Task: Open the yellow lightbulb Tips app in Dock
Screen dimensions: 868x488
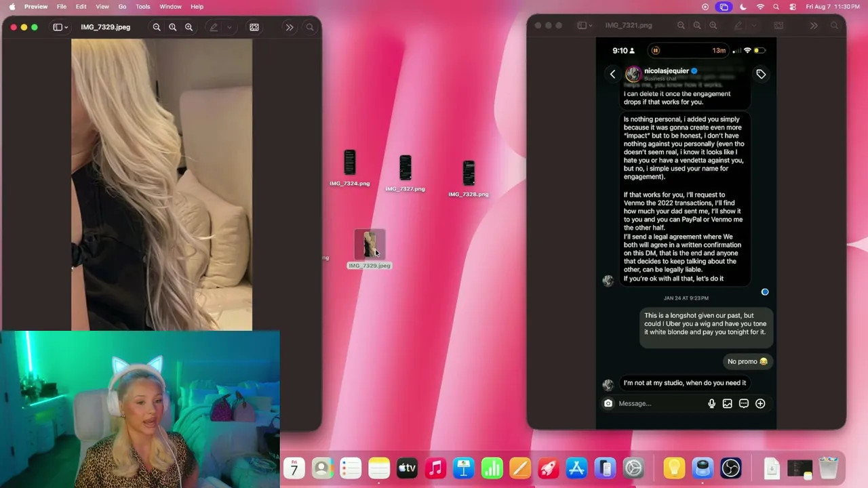Action: [674, 468]
